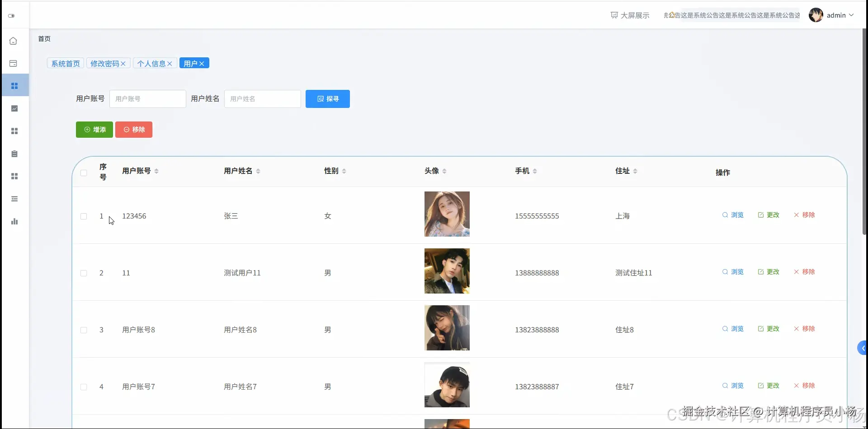Open 测试用户11's avatar thumbnail

pos(447,271)
